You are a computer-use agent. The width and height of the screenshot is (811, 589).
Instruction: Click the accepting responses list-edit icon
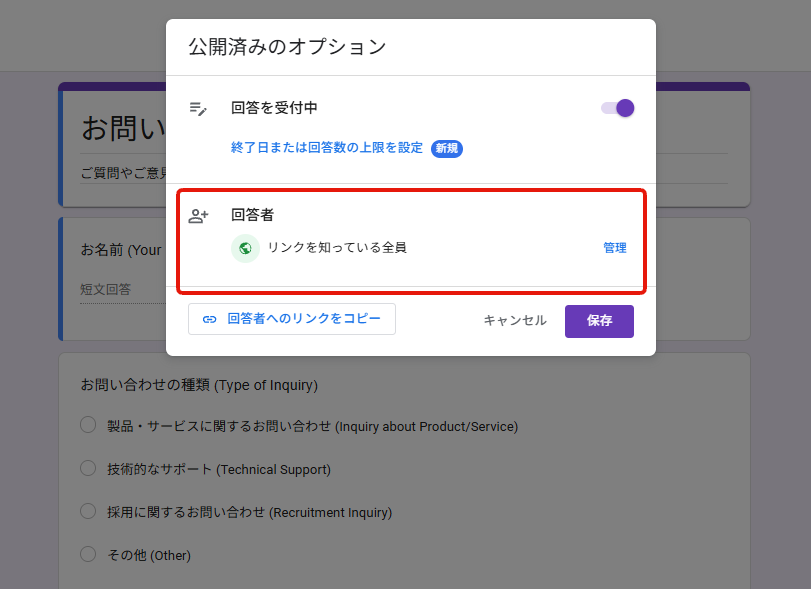pos(198,108)
